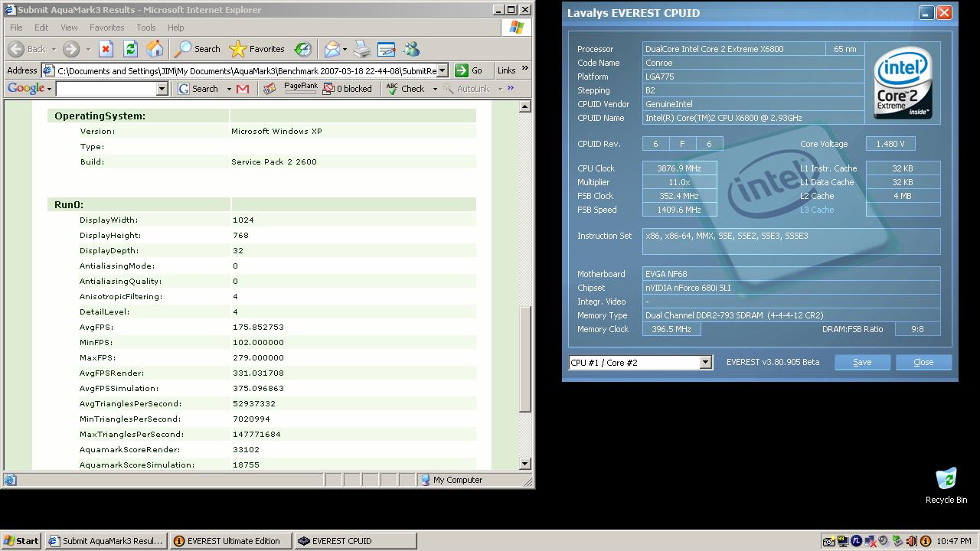Click the Safely Remove Hardware tray icon
The height and width of the screenshot is (551, 980).
coord(897,541)
